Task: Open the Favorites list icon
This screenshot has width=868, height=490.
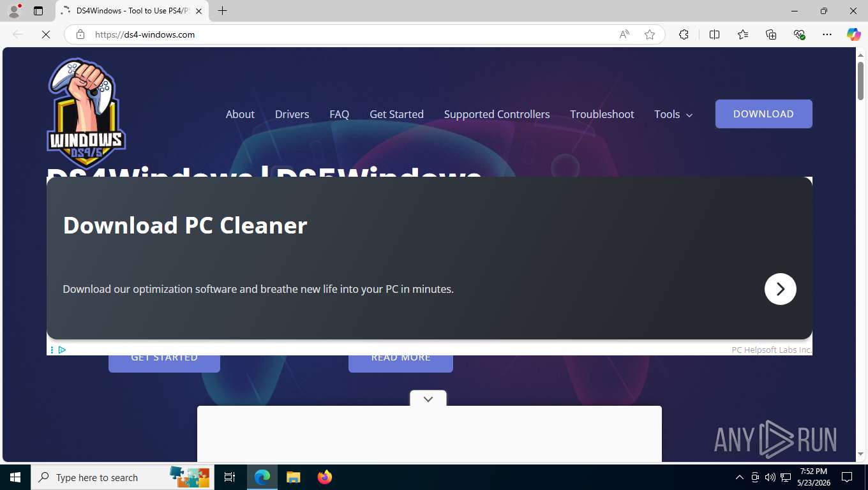Action: coord(743,34)
